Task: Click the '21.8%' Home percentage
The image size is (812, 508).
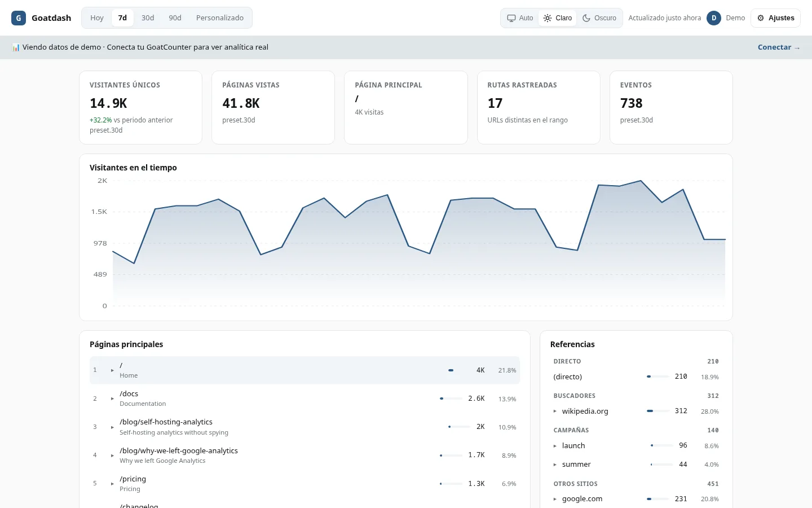Action: point(507,370)
